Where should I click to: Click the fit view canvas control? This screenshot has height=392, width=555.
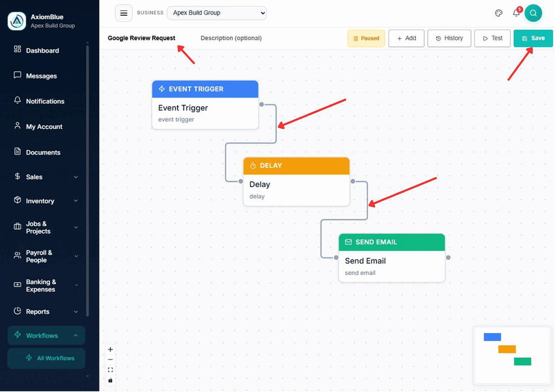(x=110, y=370)
